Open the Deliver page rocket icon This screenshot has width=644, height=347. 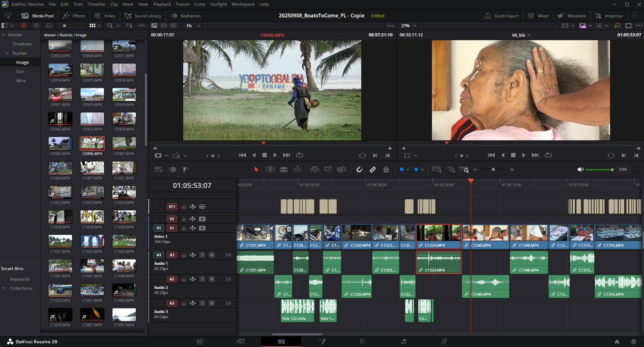coord(444,342)
